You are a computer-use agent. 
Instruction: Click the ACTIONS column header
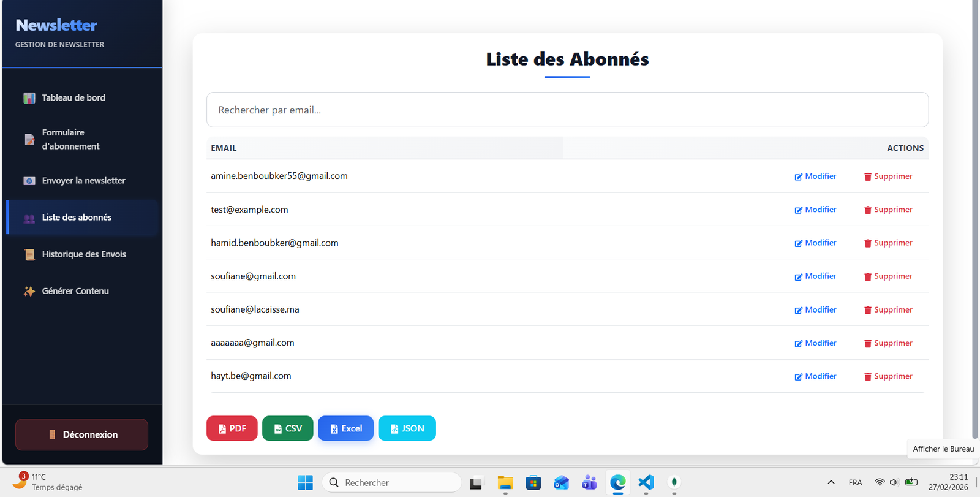pyautogui.click(x=905, y=148)
